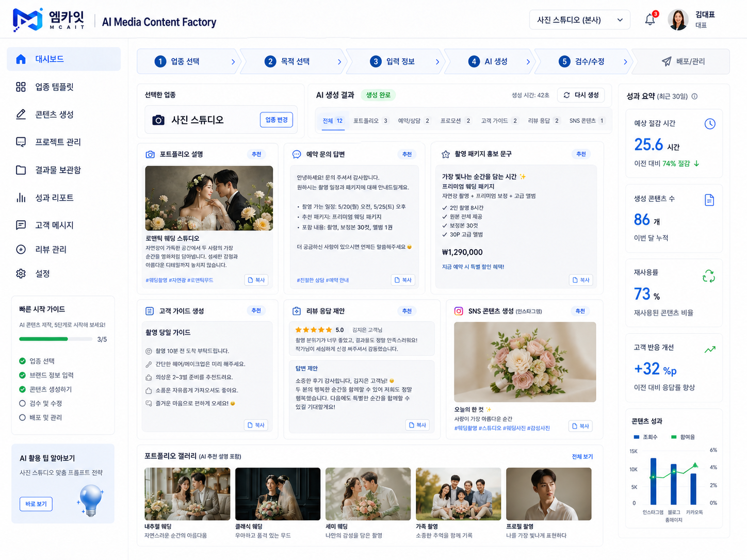This screenshot has width=747, height=560.
Task: Switch to the 포트폴리오 3 tab
Action: coord(370,121)
